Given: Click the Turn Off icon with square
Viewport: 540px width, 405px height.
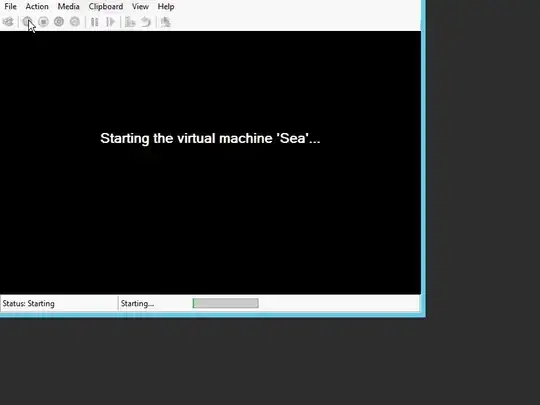Looking at the screenshot, I should [43, 22].
